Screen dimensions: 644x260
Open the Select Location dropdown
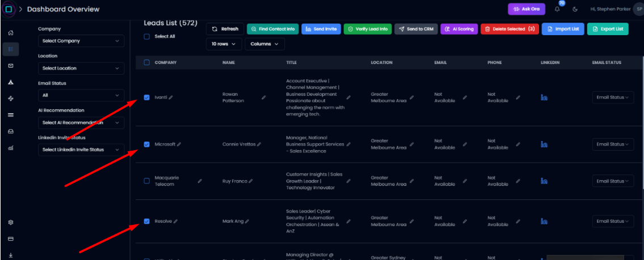[x=81, y=68]
